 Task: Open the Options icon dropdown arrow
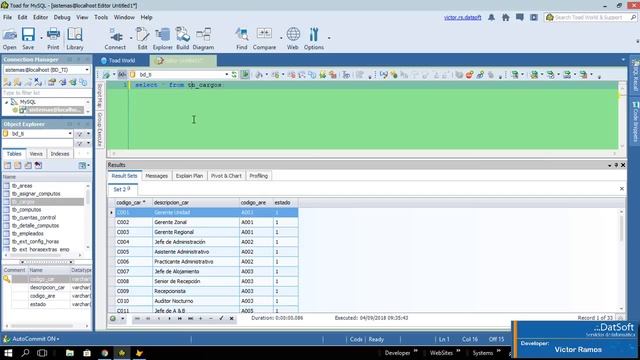coord(329,38)
